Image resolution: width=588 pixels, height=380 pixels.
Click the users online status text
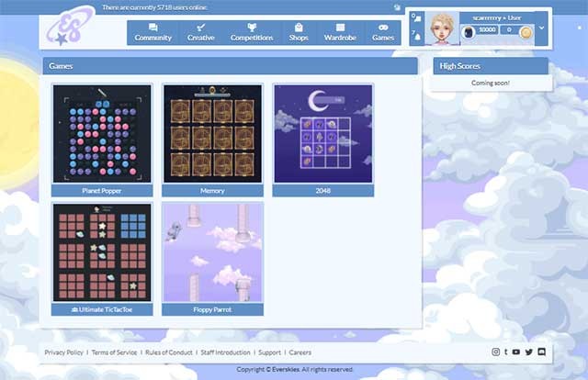(x=154, y=7)
